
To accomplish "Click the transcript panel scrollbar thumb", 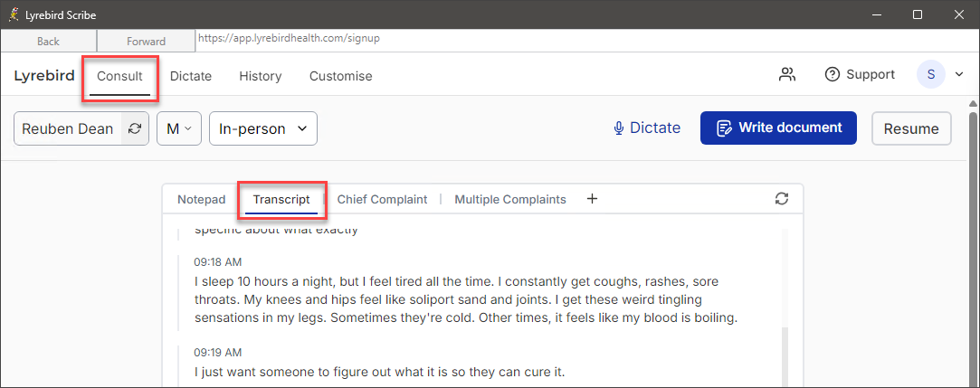I will pos(785,356).
